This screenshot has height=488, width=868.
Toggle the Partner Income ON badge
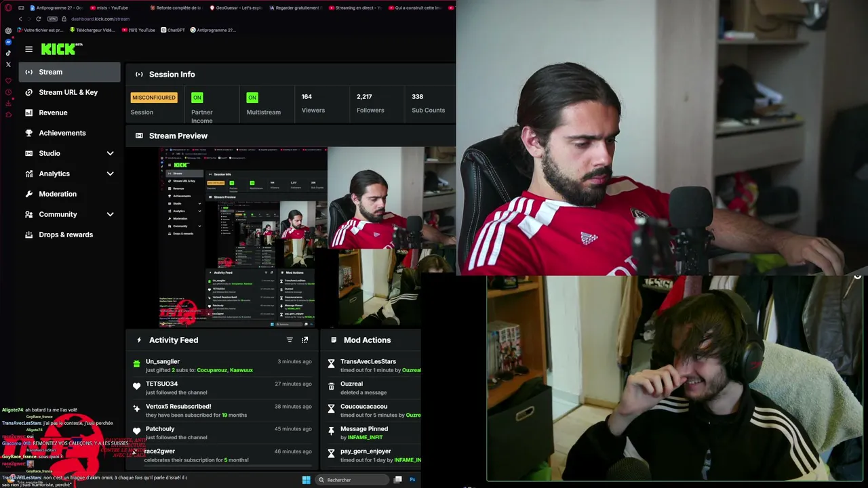[197, 98]
